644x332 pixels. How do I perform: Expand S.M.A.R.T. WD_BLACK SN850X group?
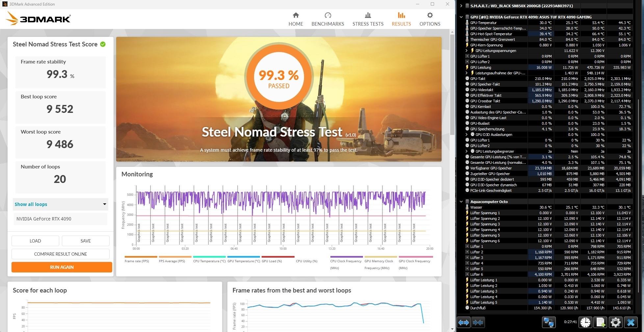461,6
